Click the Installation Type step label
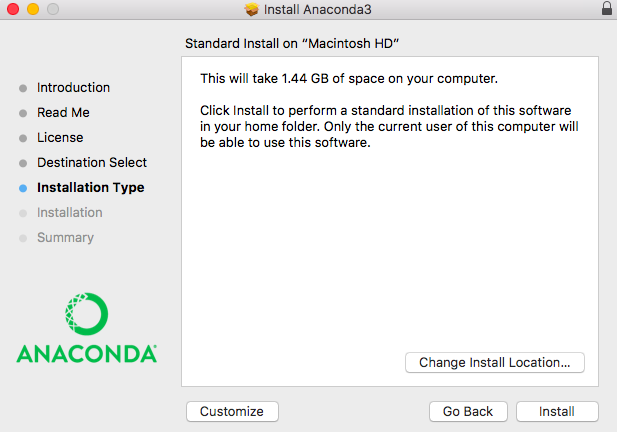The width and height of the screenshot is (617, 432). pyautogui.click(x=90, y=188)
